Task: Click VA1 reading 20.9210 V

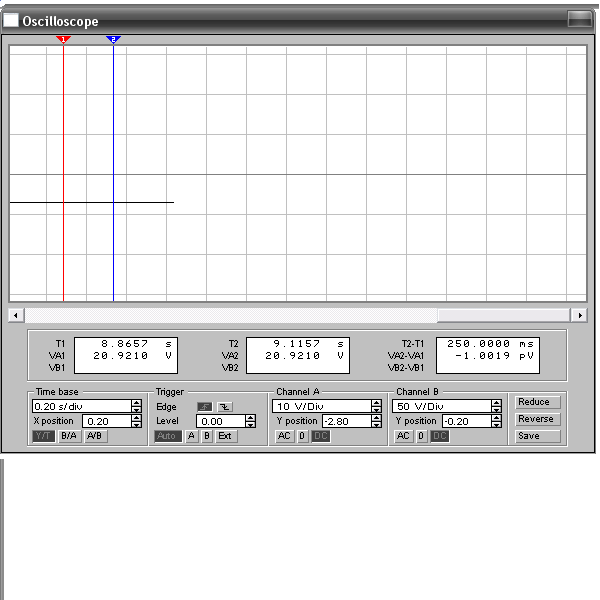Action: pos(132,356)
